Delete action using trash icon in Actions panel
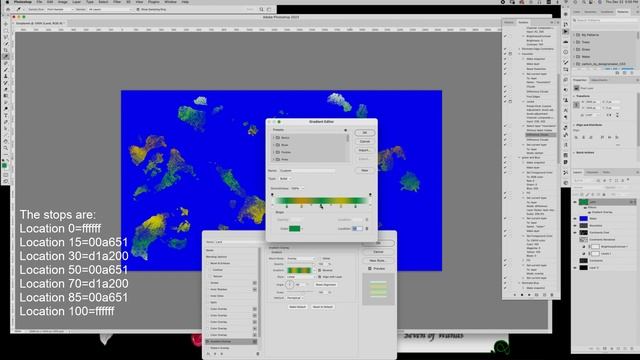Image resolution: width=640 pixels, height=360 pixels. [552, 295]
